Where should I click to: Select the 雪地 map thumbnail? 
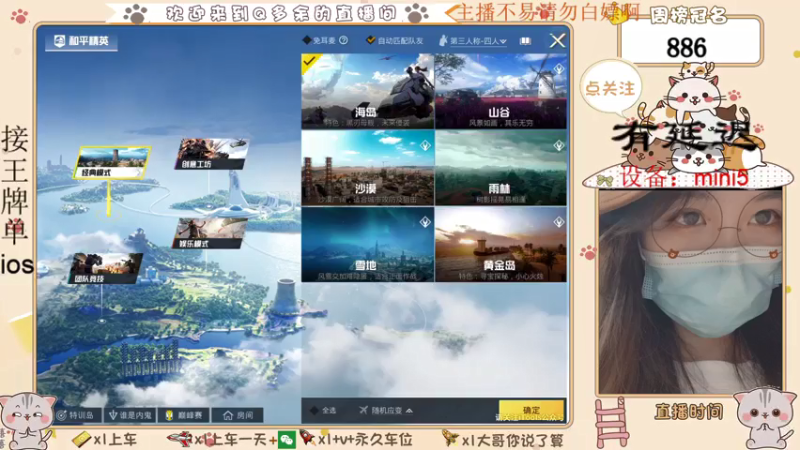point(367,244)
